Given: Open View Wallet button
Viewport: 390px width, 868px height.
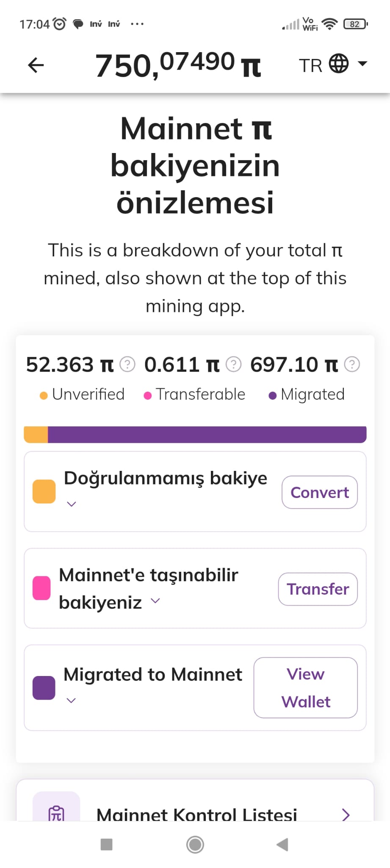Looking at the screenshot, I should pyautogui.click(x=306, y=687).
